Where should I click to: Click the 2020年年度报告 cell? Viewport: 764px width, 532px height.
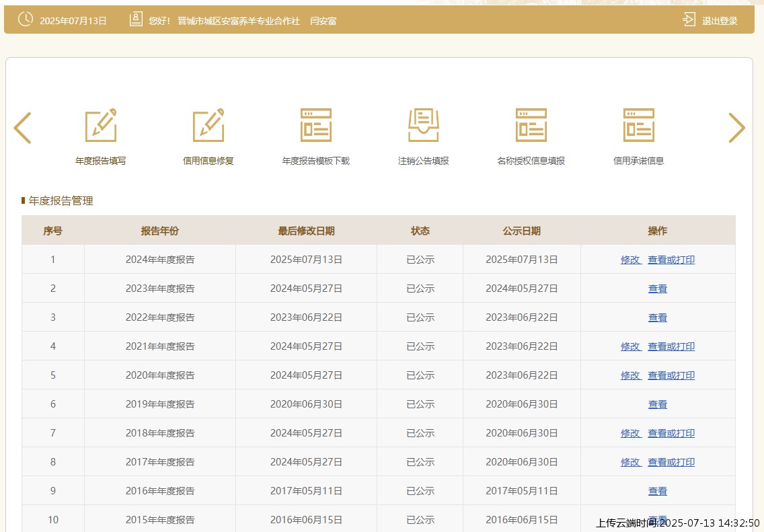[160, 375]
